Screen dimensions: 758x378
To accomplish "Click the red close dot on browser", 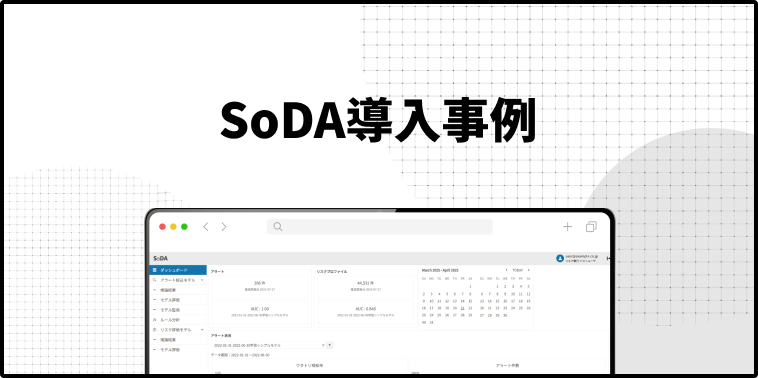I will (162, 227).
